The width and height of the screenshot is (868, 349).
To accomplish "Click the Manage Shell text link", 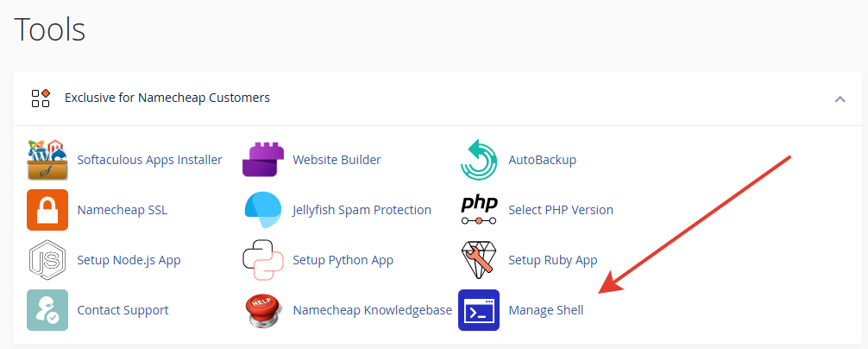I will (545, 310).
